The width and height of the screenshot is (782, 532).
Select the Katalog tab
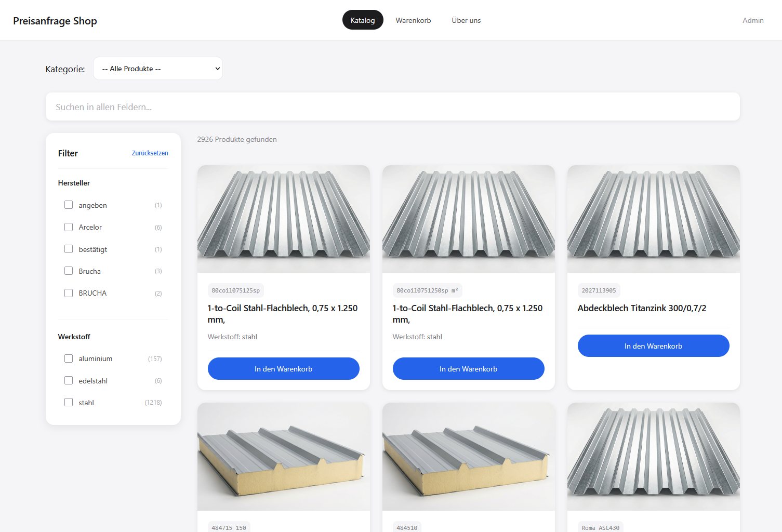coord(363,20)
